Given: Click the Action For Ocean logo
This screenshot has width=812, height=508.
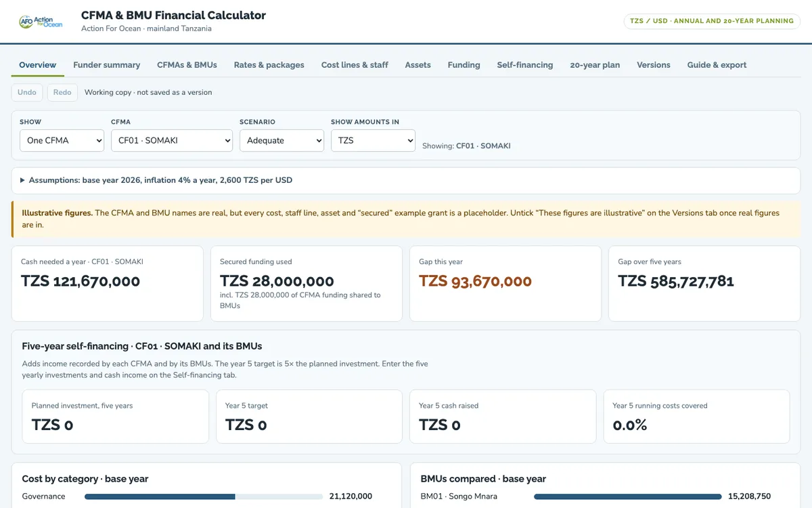Looking at the screenshot, I should [x=41, y=22].
